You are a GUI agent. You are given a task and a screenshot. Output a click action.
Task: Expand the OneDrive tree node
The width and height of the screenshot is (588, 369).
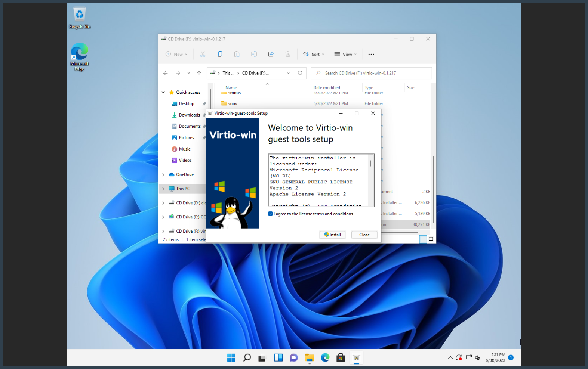coord(163,174)
